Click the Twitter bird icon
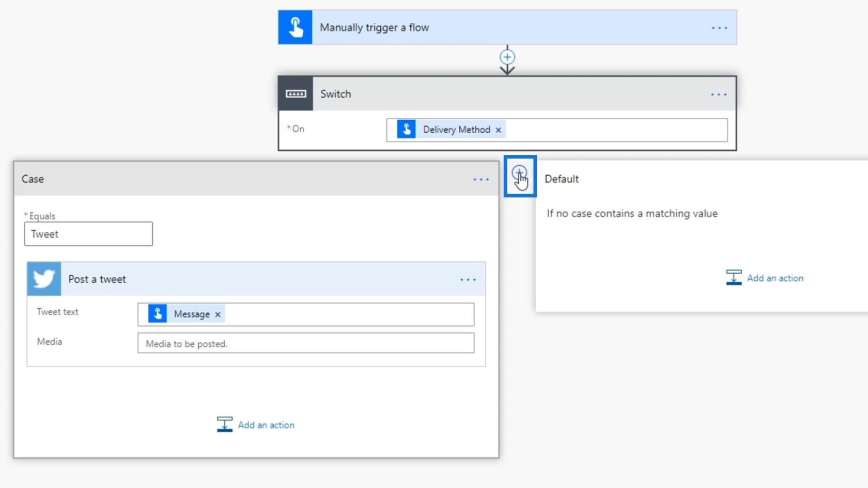 coord(44,279)
